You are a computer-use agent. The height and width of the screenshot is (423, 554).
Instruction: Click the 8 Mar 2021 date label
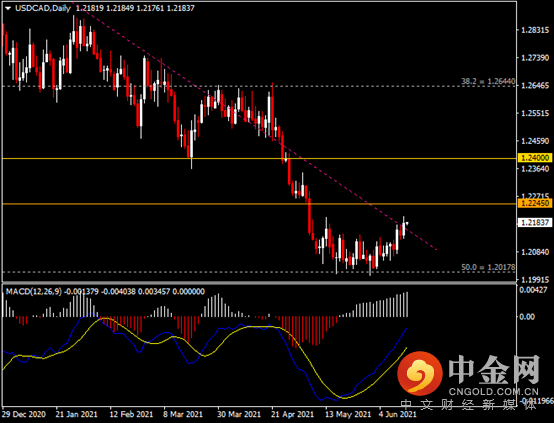183,414
